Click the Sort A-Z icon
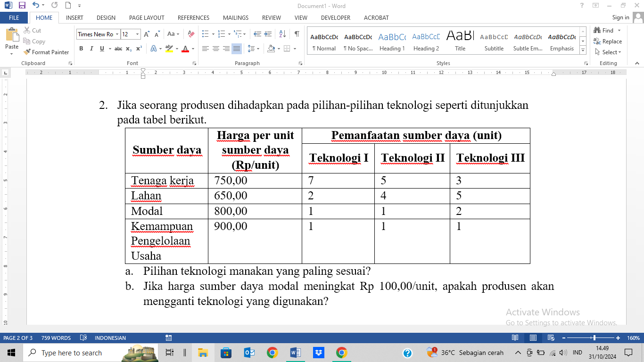The width and height of the screenshot is (644, 362). coord(283,34)
